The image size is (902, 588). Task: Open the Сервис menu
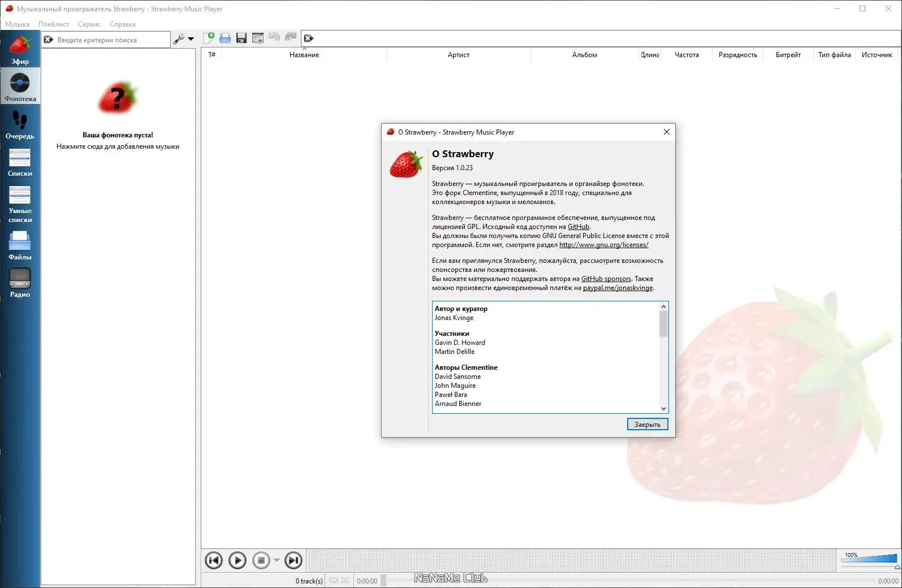pyautogui.click(x=89, y=24)
